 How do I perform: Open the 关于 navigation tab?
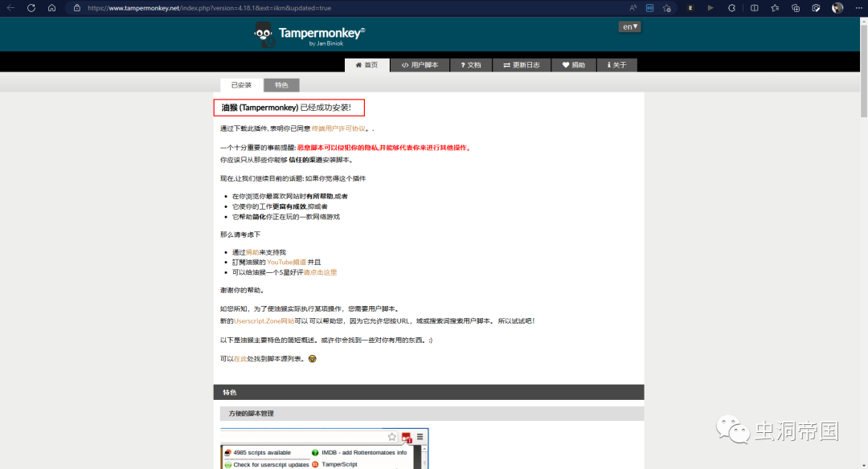(x=616, y=65)
